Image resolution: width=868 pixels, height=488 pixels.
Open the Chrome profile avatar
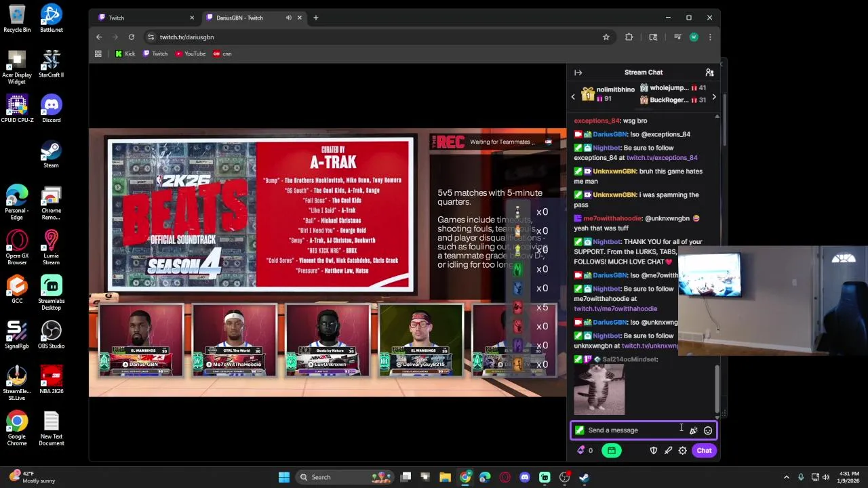pyautogui.click(x=694, y=37)
